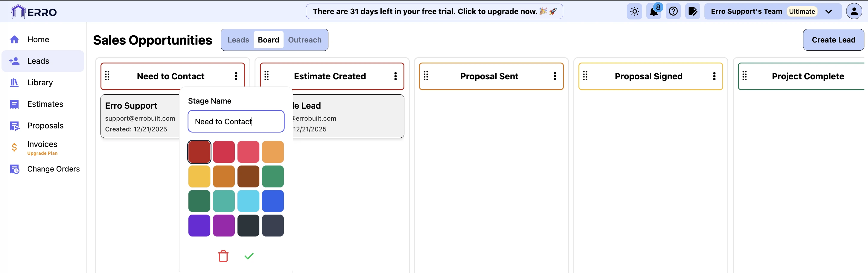Click the Create Lead button
The width and height of the screenshot is (868, 273).
tap(833, 40)
